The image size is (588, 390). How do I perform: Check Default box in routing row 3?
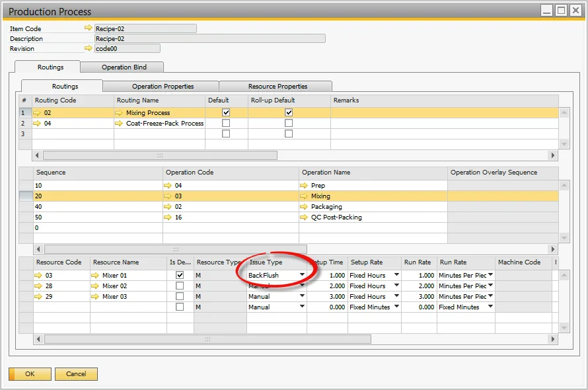point(226,134)
